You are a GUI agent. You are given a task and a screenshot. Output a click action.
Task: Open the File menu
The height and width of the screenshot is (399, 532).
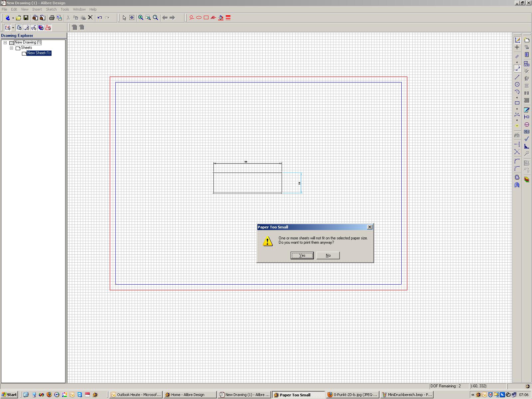[4, 9]
